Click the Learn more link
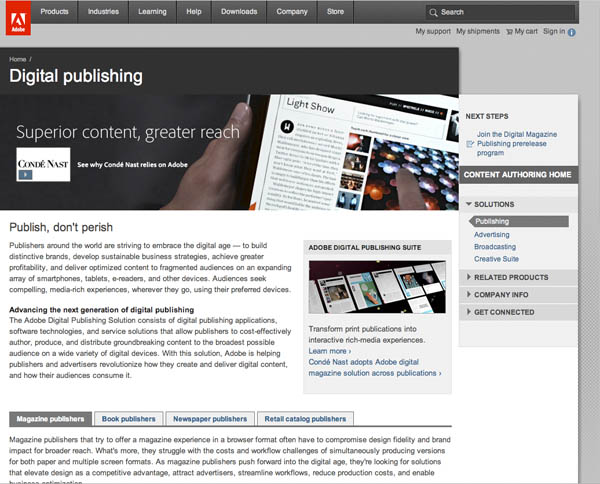600x484 pixels. [x=329, y=351]
